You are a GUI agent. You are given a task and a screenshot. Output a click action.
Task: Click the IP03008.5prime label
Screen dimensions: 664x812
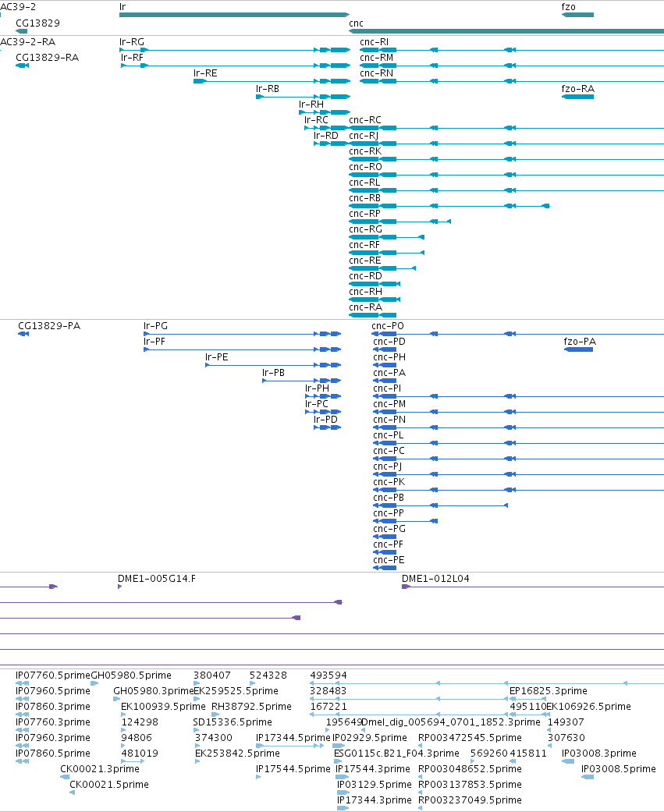(x=619, y=768)
